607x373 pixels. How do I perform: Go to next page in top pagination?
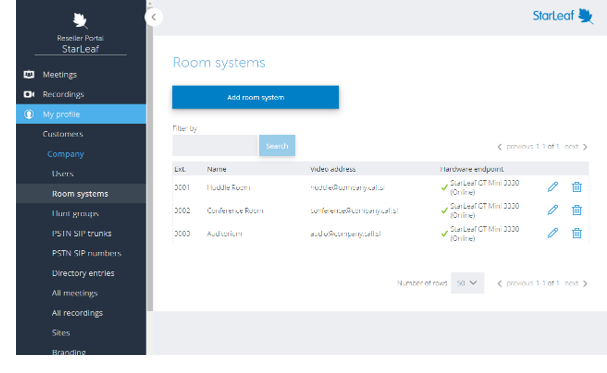[577, 147]
